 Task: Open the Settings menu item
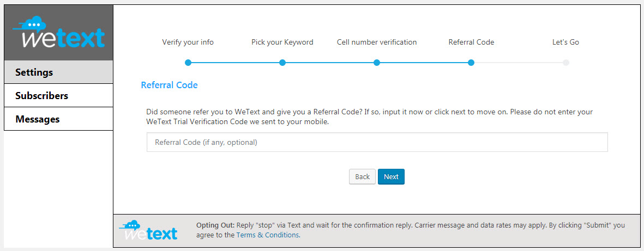click(58, 72)
